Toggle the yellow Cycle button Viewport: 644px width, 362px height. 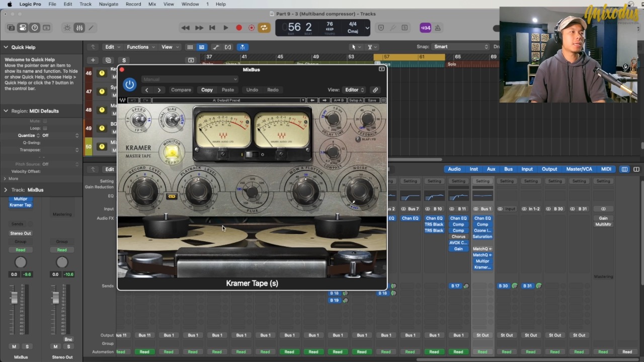coord(264,28)
